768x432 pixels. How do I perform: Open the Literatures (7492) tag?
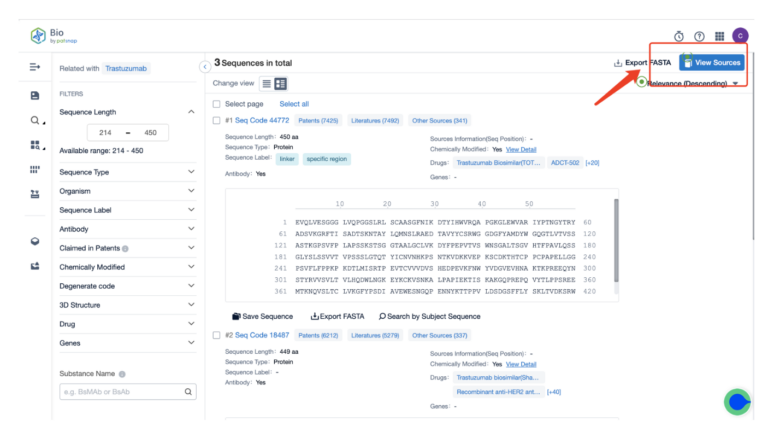[x=375, y=121]
